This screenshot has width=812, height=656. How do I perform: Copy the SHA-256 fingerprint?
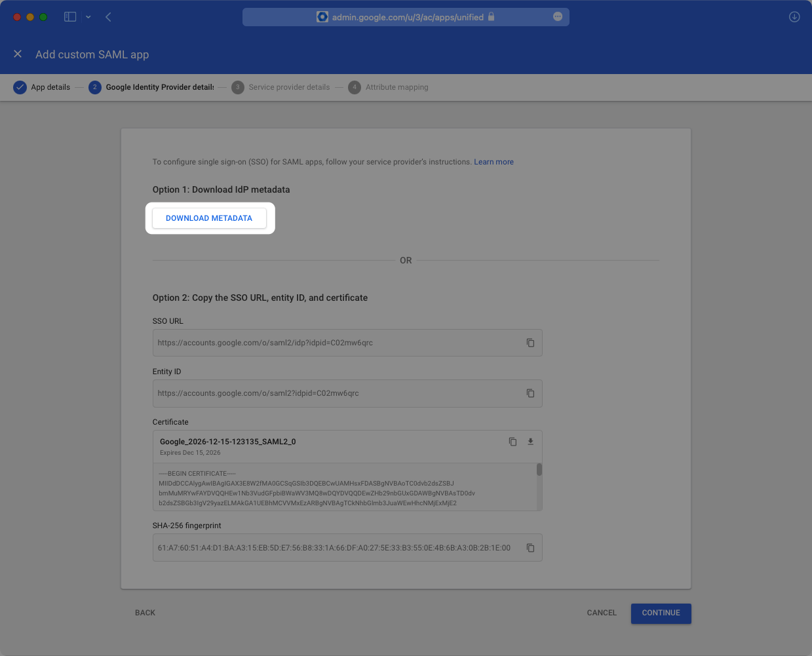530,548
